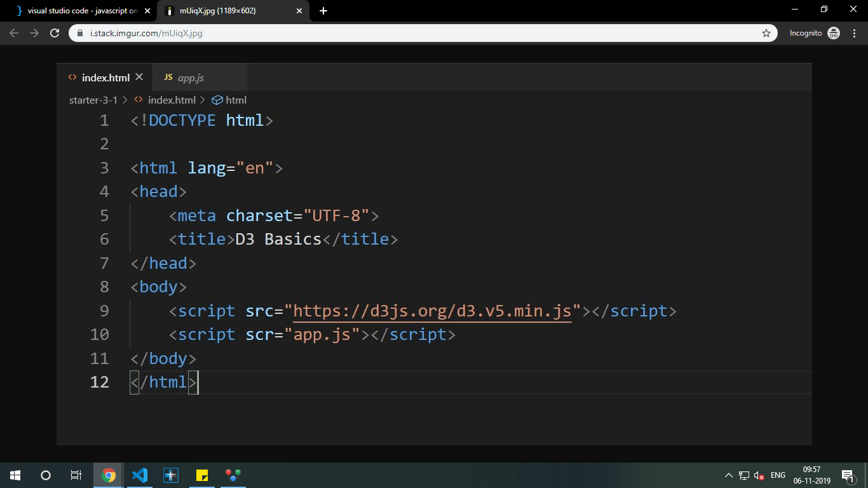The image size is (868, 488).
Task: Click the network tray icon
Action: point(744,475)
